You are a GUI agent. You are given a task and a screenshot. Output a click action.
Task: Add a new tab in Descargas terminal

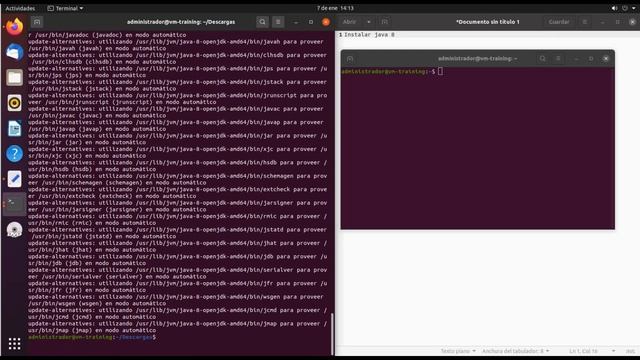(37, 22)
